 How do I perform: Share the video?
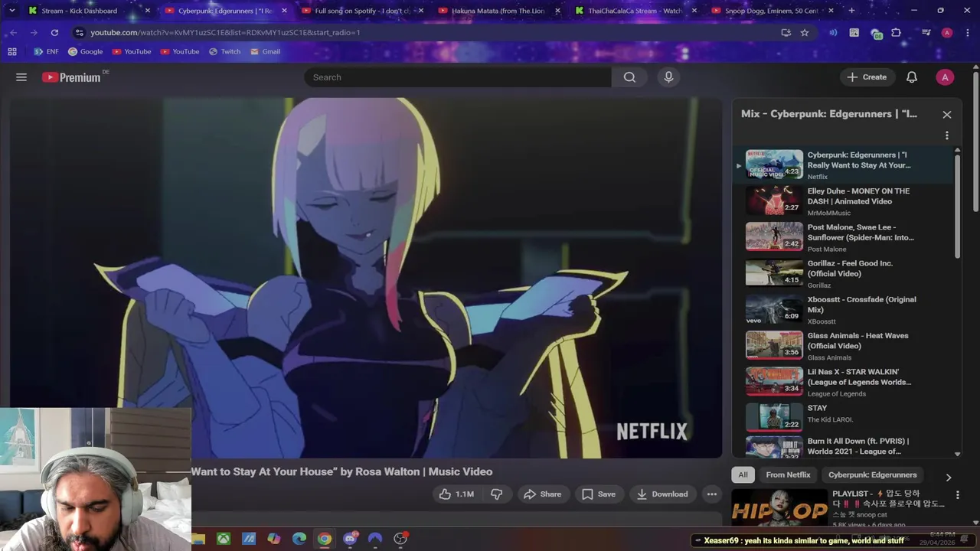coord(542,494)
